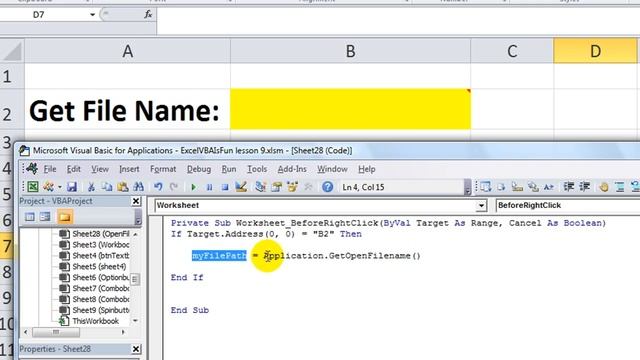Close the Properties - Sheet28 panel
Screen dimensions: 640x360
tap(136, 349)
